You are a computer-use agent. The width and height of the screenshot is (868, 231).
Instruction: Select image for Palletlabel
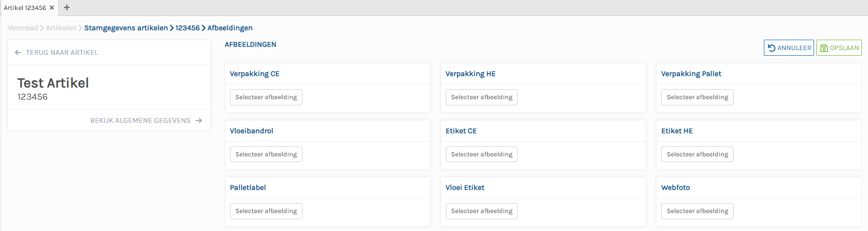(x=266, y=211)
